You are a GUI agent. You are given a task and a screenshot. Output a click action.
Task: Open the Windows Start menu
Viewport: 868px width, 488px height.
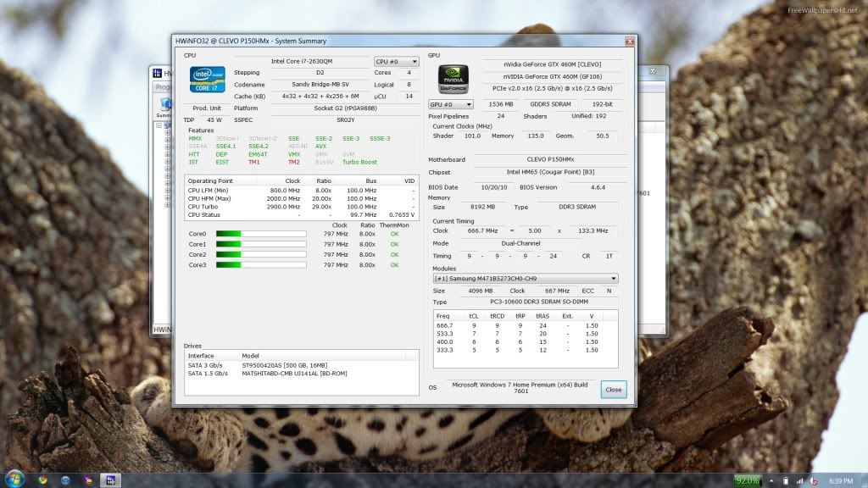pyautogui.click(x=14, y=479)
